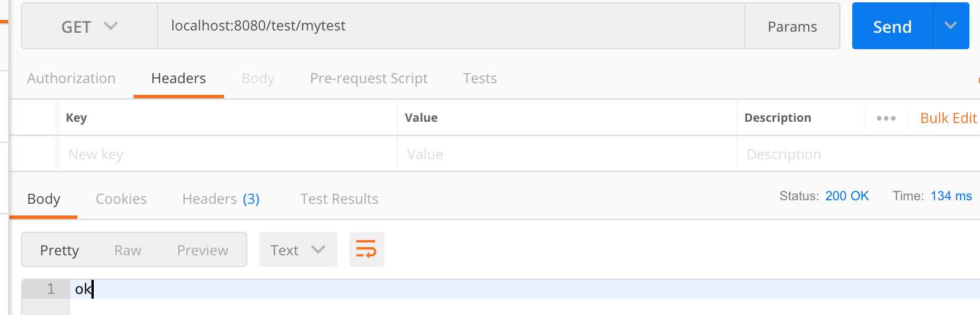Viewport: 980px width, 315px height.
Task: Open the response Cookies tab
Action: pyautogui.click(x=121, y=199)
